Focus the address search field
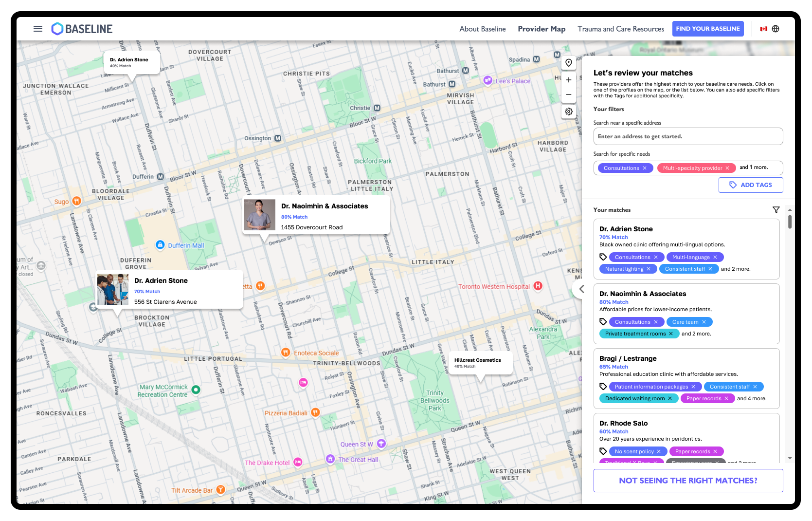This screenshot has height=521, width=812. (688, 136)
